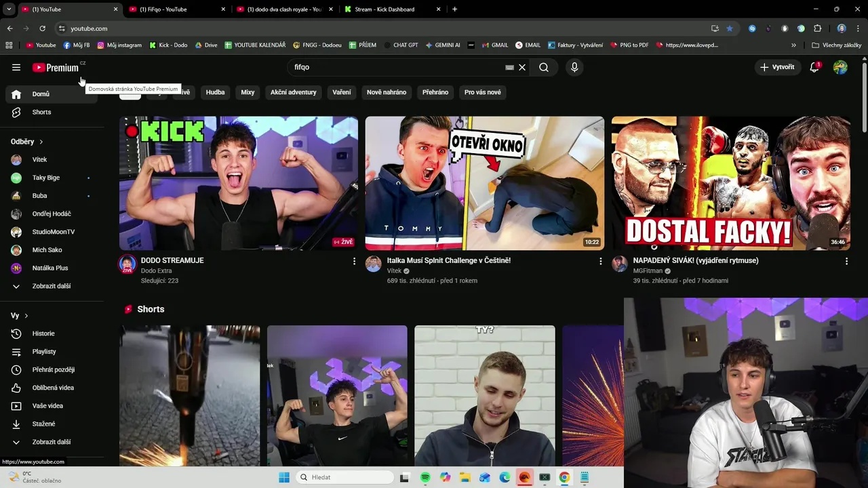
Task: Click Dodo Extra channel avatar
Action: click(127, 264)
